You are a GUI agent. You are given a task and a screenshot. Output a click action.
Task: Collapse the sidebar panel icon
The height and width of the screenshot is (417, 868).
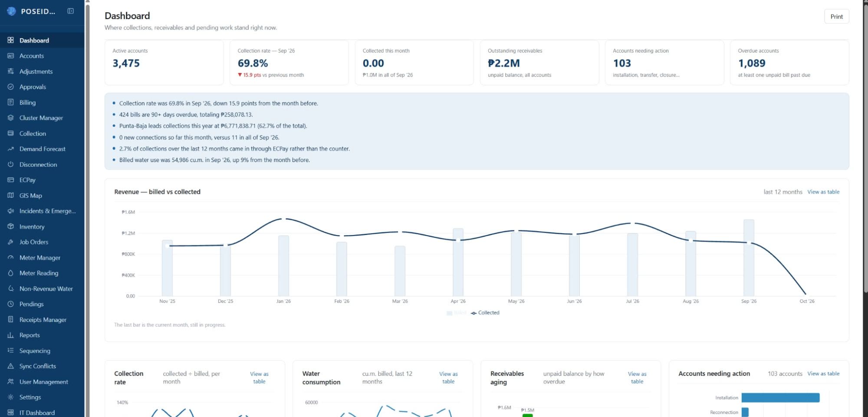coord(70,11)
